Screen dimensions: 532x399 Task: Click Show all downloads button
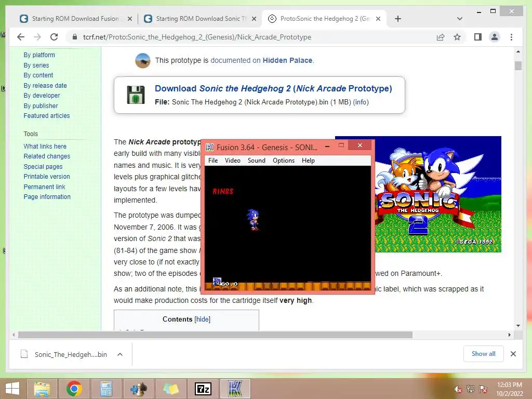[x=484, y=354]
